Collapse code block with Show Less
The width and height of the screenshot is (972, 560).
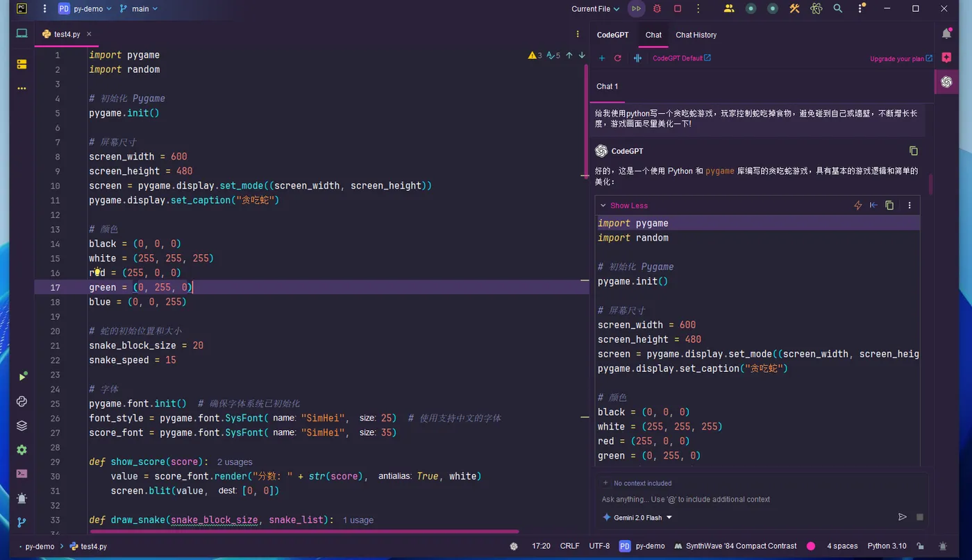point(623,205)
